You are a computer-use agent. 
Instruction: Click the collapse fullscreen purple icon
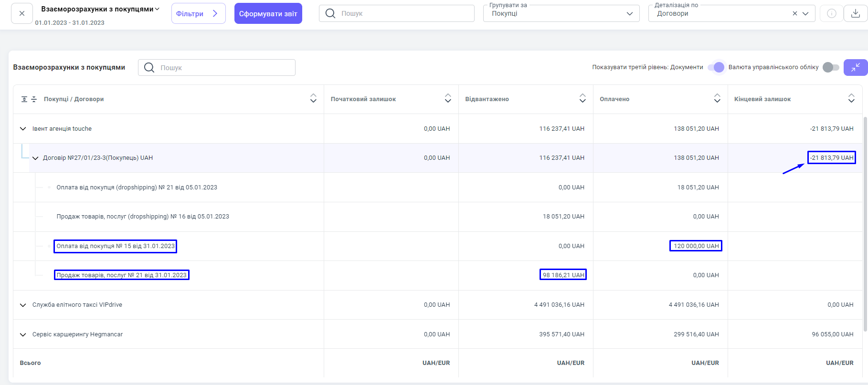tap(855, 67)
